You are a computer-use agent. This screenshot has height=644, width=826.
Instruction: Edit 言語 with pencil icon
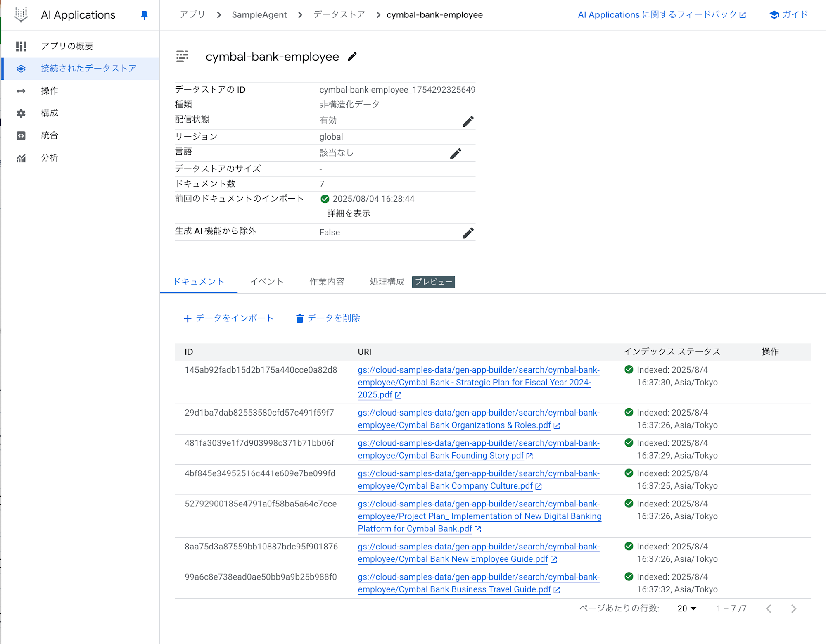[456, 154]
